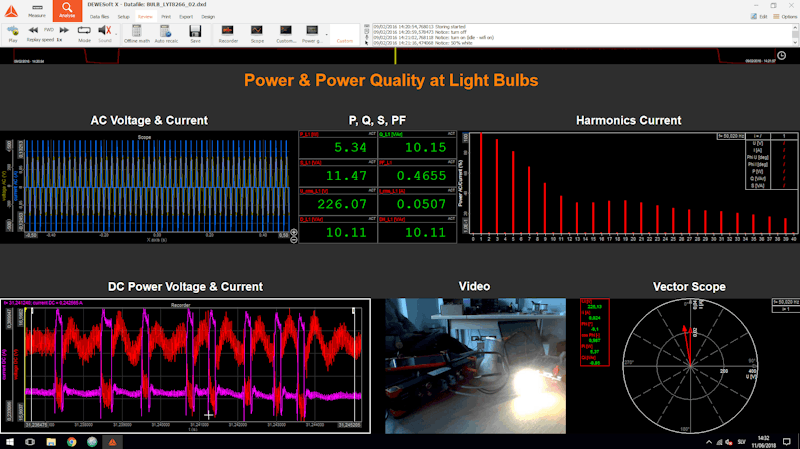This screenshot has width=800, height=449.
Task: Switch to Analyse mode
Action: click(x=67, y=11)
